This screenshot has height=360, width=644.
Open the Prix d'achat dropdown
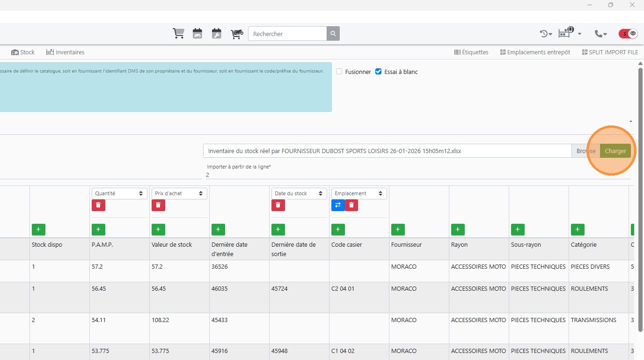pos(179,193)
